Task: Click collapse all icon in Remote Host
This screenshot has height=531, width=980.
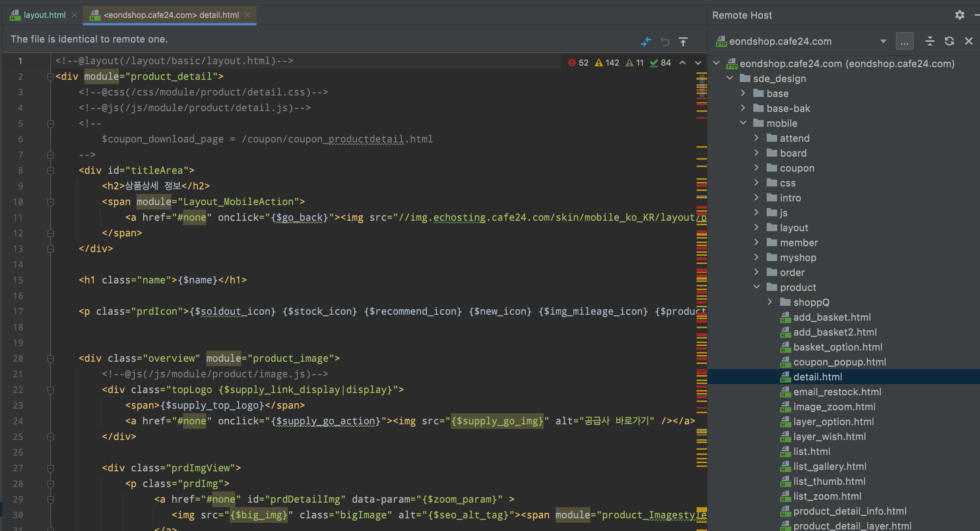Action: pos(930,41)
